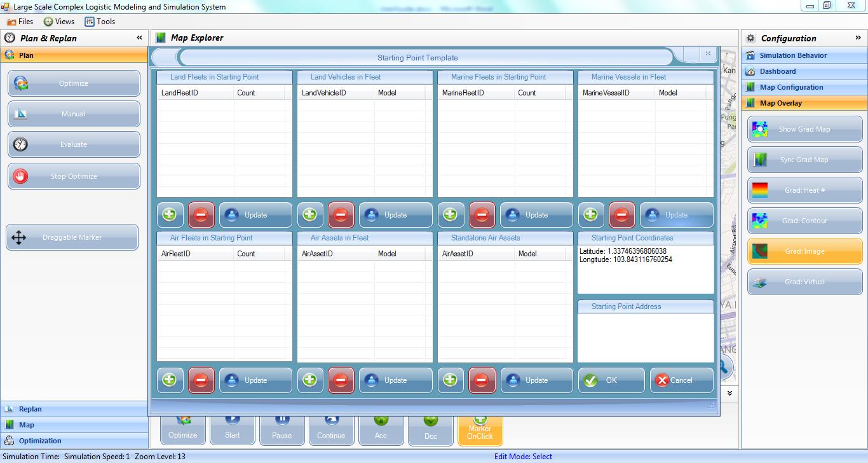868x463 pixels.
Task: Collapse the Plan & Replan panel
Action: point(139,38)
